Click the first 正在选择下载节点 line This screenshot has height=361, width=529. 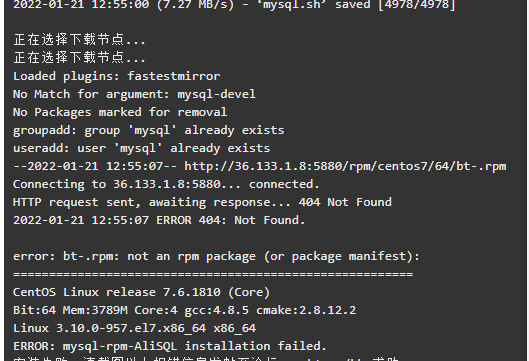tap(79, 40)
